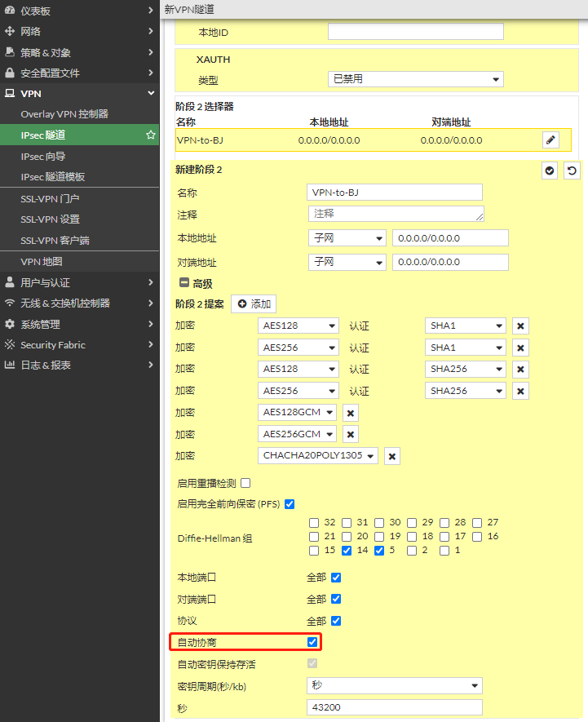Delete the AES256 SHA256 proposal row
This screenshot has width=588, height=722.
(521, 392)
